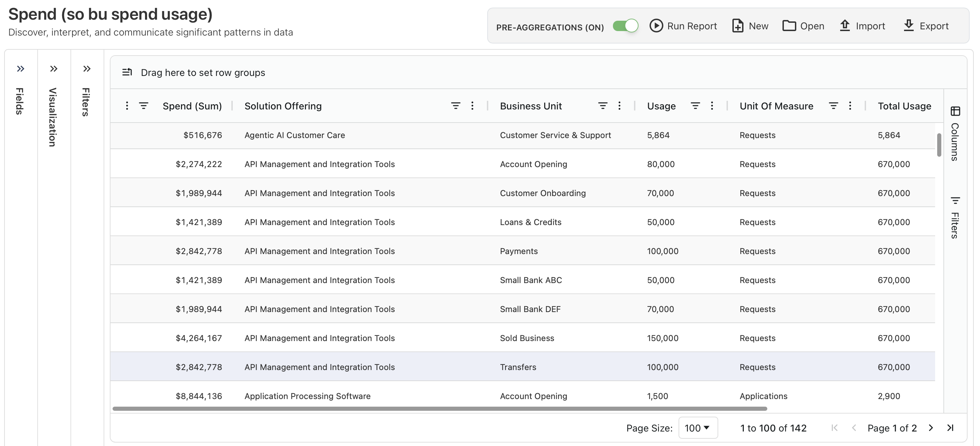Go to the next page of results
980x446 pixels.
(x=931, y=428)
